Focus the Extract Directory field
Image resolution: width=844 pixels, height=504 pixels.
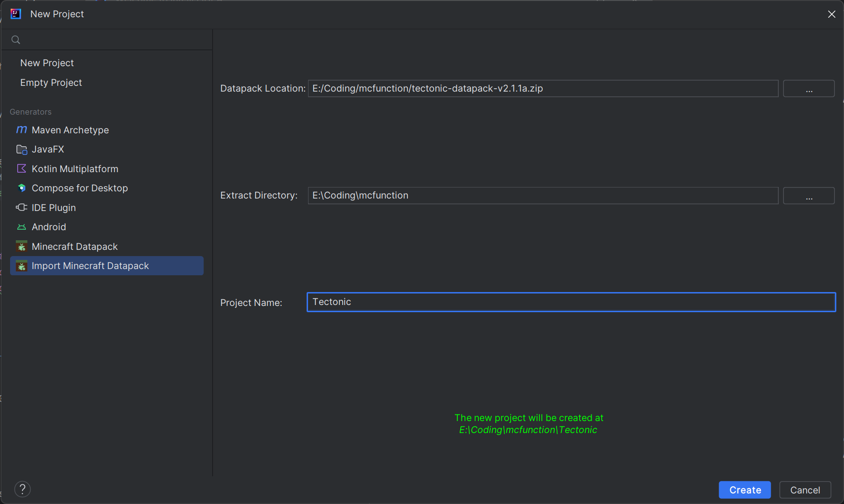[543, 196]
